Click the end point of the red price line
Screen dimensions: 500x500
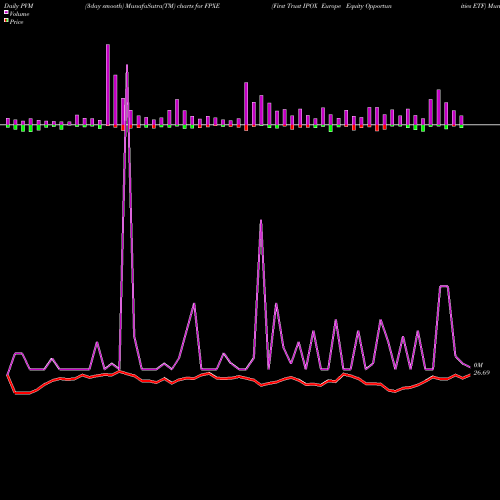point(470,375)
